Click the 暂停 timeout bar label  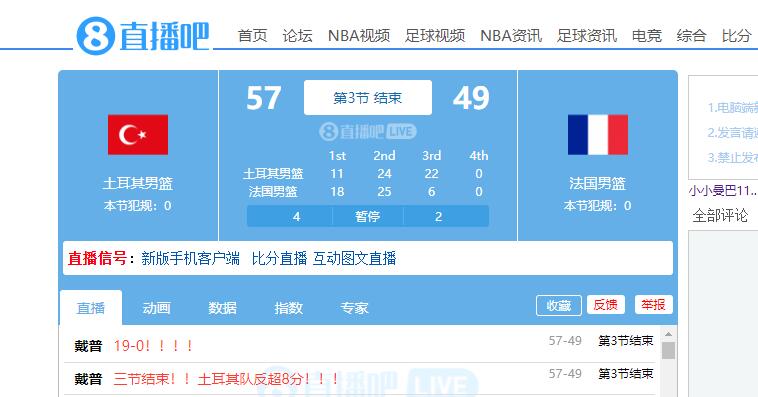(x=367, y=217)
